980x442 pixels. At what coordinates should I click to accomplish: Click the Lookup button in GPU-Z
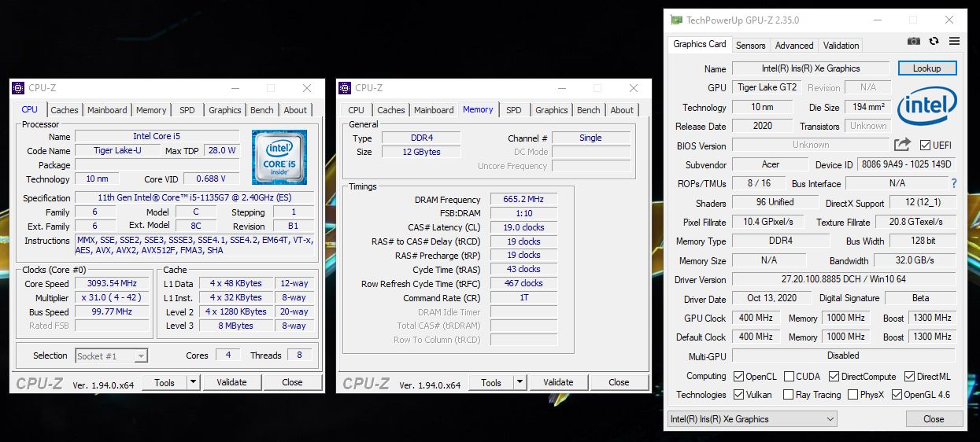point(927,68)
